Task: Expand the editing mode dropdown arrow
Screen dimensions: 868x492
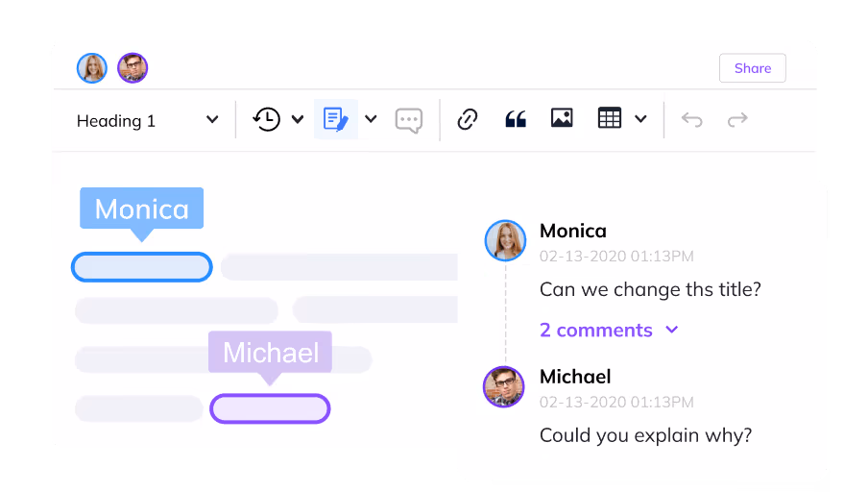Action: tap(371, 119)
